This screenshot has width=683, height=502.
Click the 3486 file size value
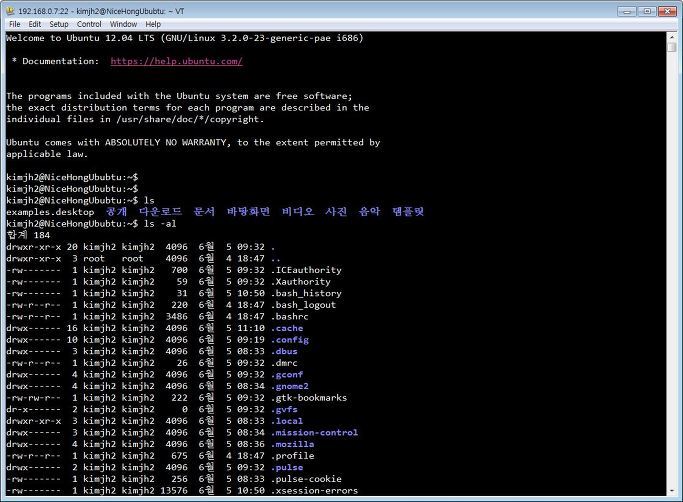click(x=176, y=317)
